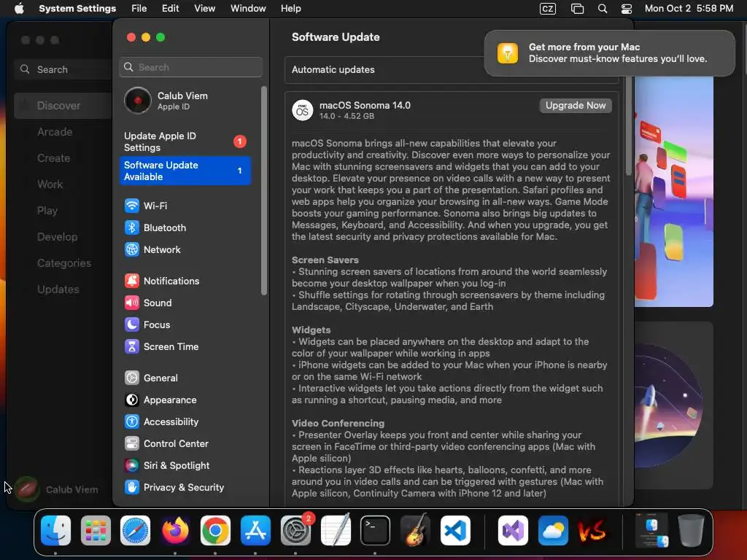747x560 pixels.
Task: Click the Calub Viem Apple ID avatar
Action: click(x=138, y=101)
